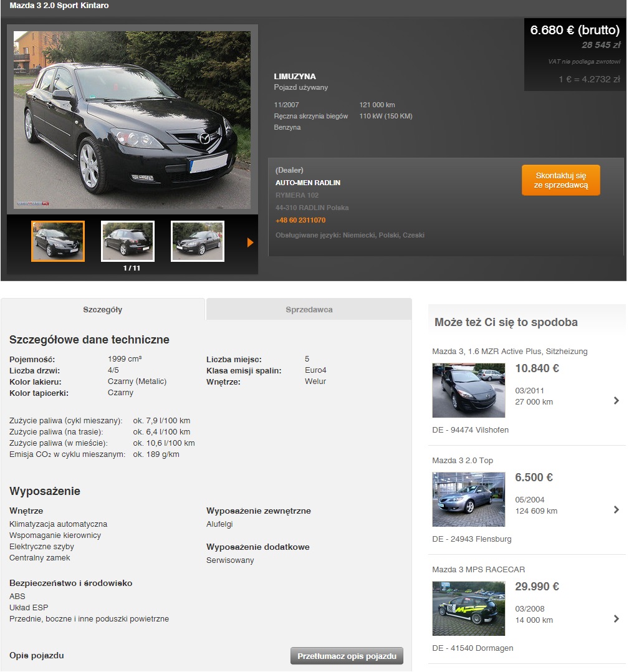This screenshot has width=629, height=672.
Task: Select the third gallery thumbnail, side view
Action: (x=198, y=241)
